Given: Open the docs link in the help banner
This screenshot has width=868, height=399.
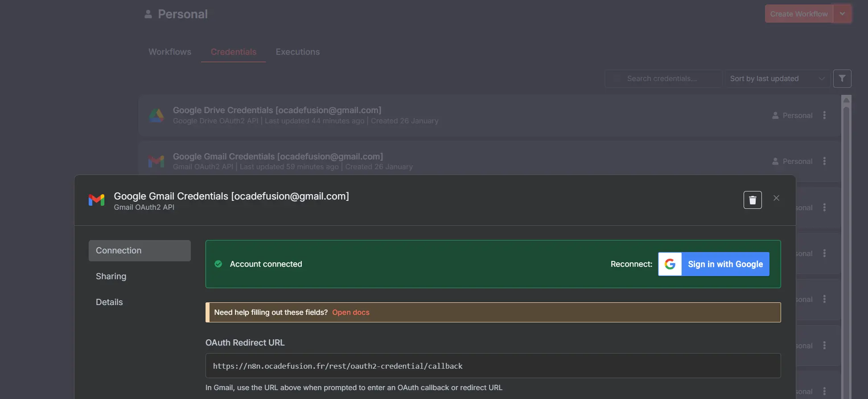Looking at the screenshot, I should click(351, 312).
